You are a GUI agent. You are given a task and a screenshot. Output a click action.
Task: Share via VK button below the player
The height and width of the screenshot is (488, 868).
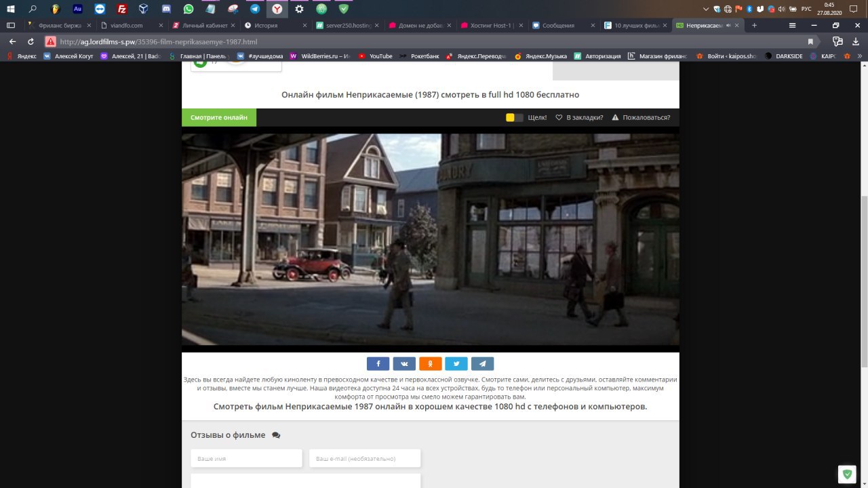coord(404,363)
